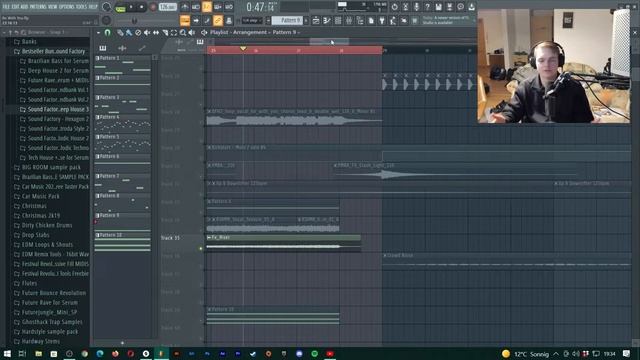The image size is (640, 360).
Task: Open the Playlist Arrangement Pattern 9 title dropdown
Action: click(255, 32)
